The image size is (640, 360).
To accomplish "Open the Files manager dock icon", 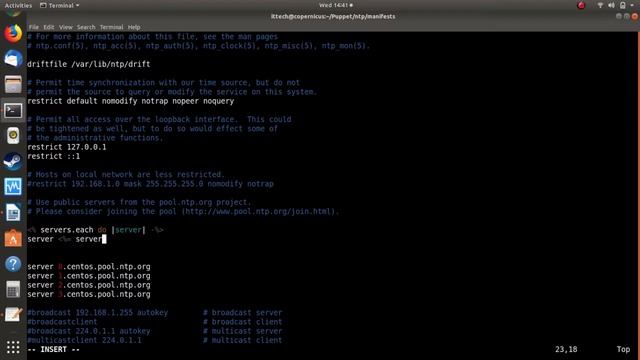I will pos(13,84).
